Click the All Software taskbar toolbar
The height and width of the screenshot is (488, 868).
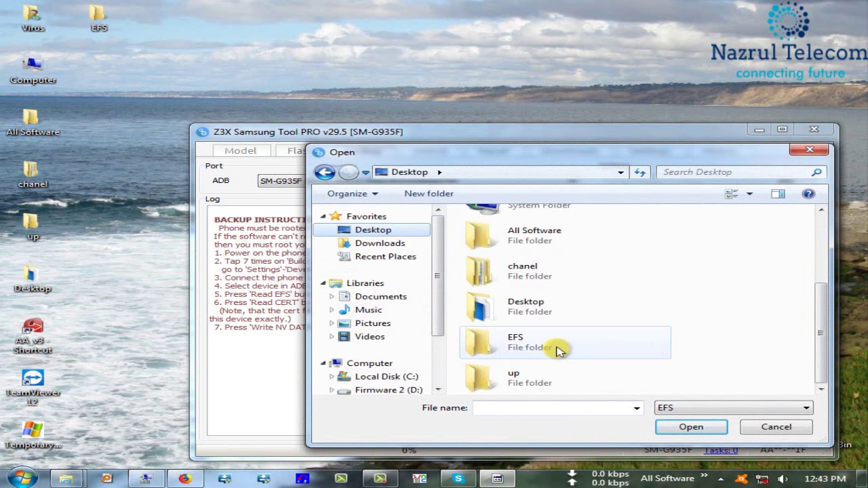tap(667, 479)
